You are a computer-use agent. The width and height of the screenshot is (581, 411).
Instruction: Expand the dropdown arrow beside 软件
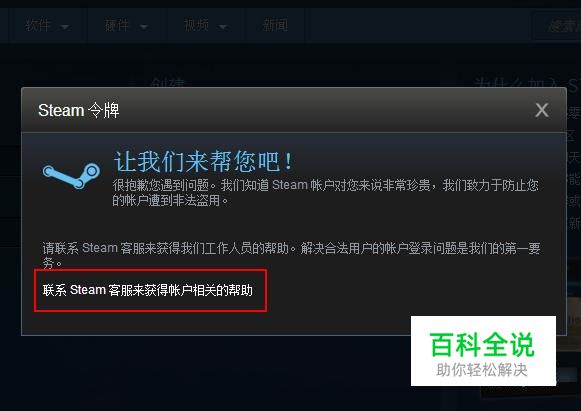coord(65,27)
